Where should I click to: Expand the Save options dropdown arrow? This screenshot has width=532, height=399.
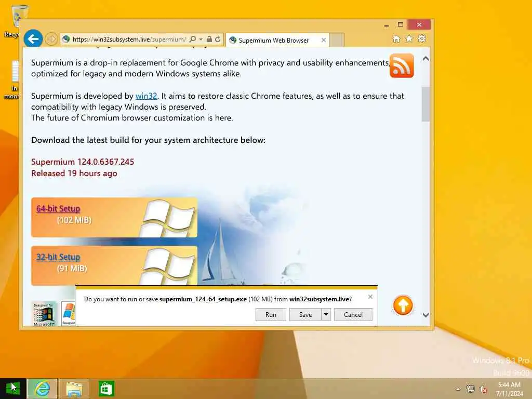click(x=326, y=314)
